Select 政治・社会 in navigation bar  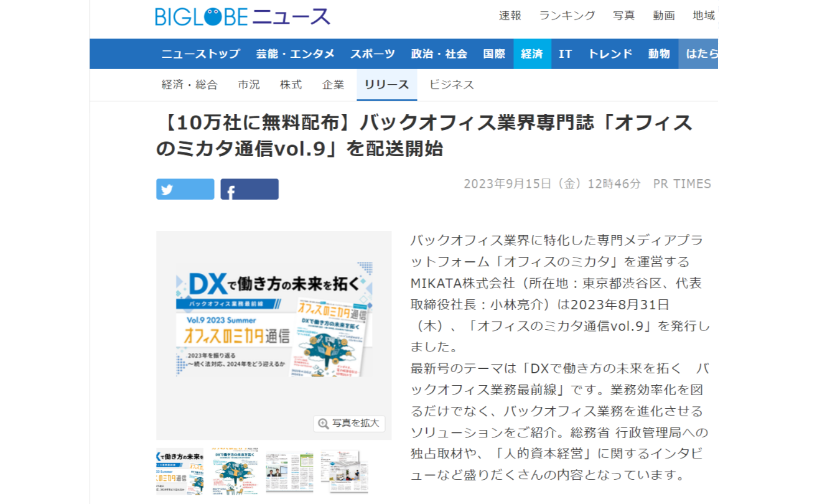(x=439, y=54)
